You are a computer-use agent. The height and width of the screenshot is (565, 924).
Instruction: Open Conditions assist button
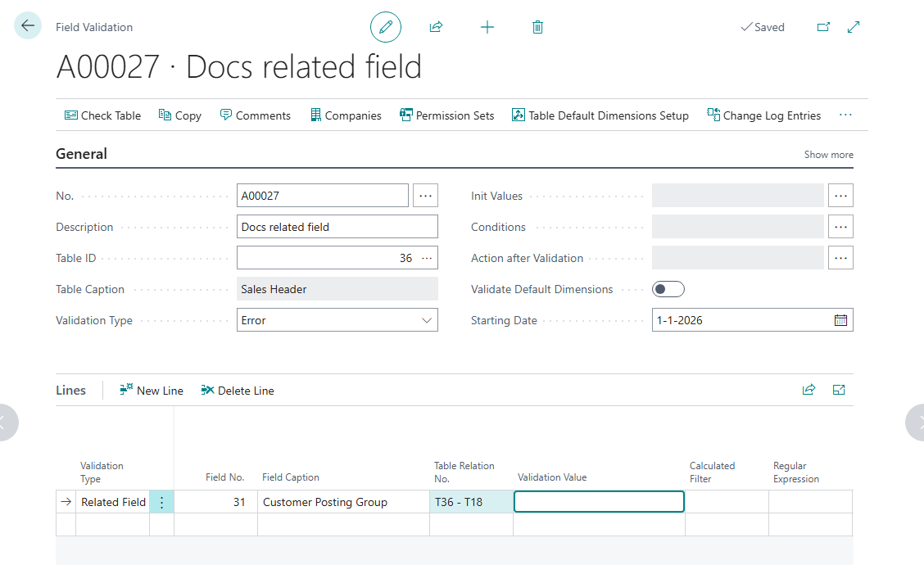pos(840,227)
